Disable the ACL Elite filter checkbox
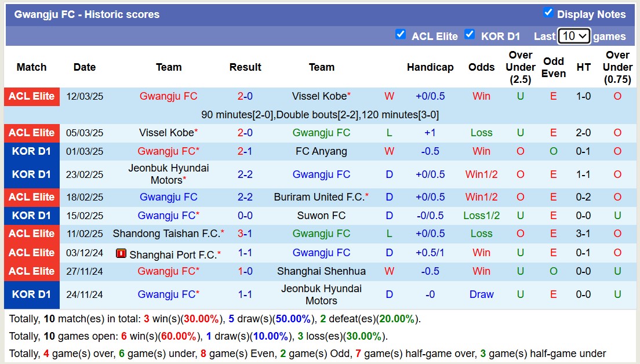 pyautogui.click(x=401, y=35)
